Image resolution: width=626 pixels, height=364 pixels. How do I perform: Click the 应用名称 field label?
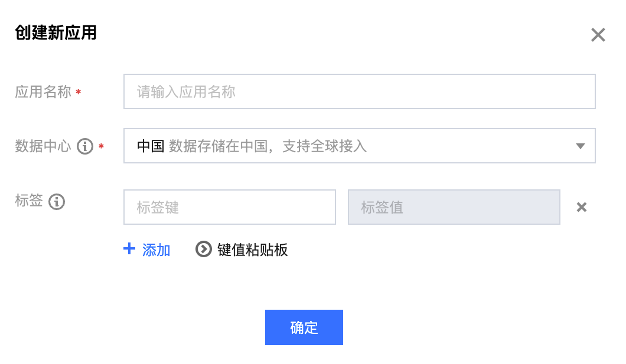(43, 91)
